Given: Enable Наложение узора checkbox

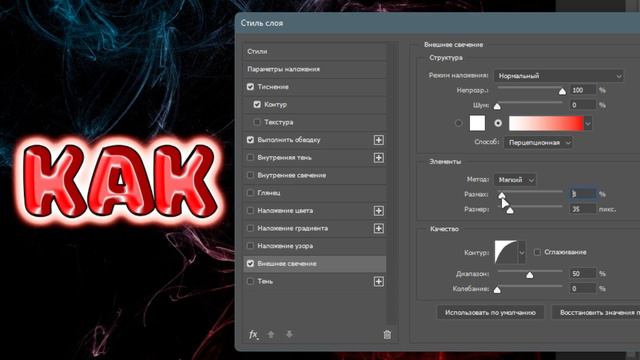Looking at the screenshot, I should 250,246.
